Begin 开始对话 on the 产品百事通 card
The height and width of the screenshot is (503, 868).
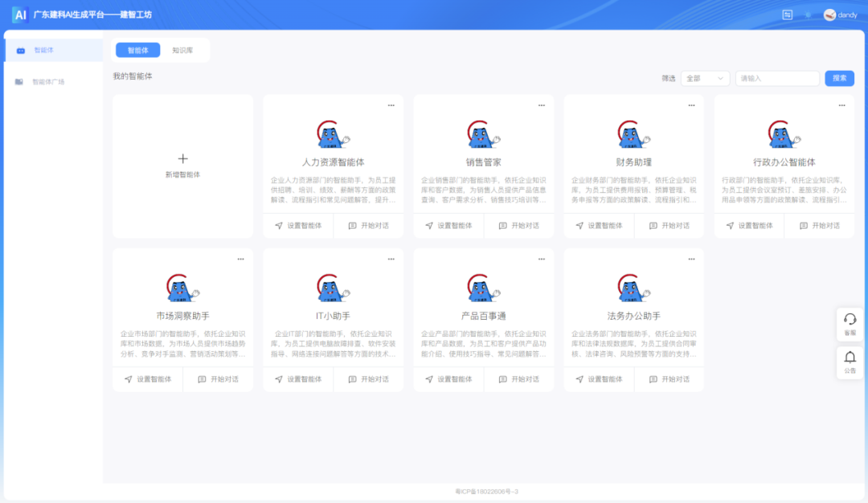[x=518, y=378]
